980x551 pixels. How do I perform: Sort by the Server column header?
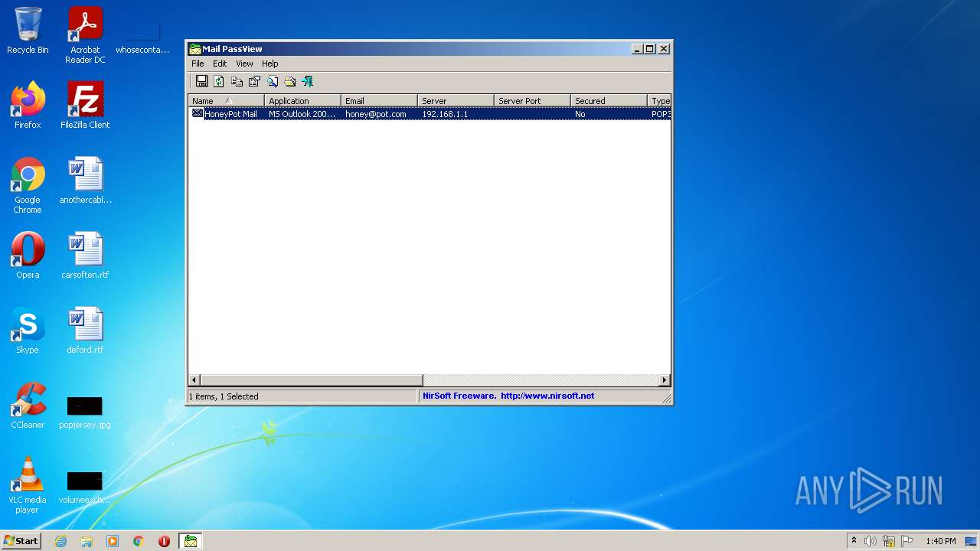point(456,101)
